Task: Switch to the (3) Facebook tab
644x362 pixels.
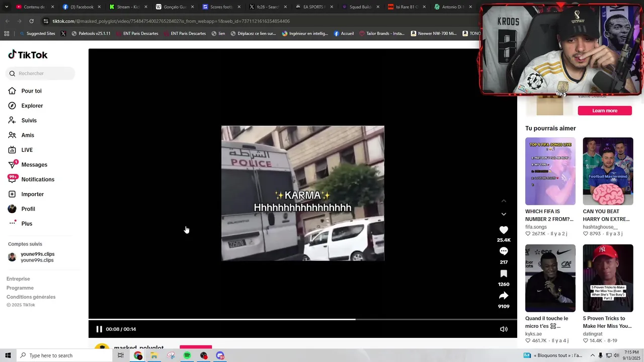Action: coord(80,7)
